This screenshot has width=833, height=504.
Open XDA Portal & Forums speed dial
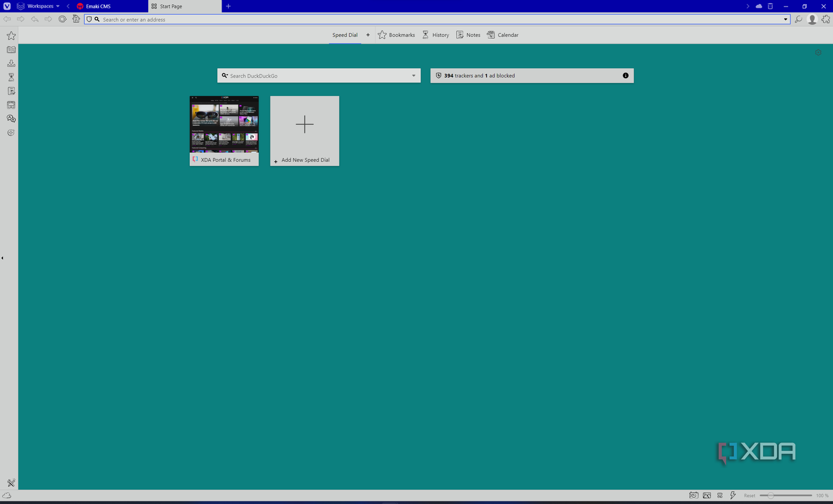(x=224, y=131)
